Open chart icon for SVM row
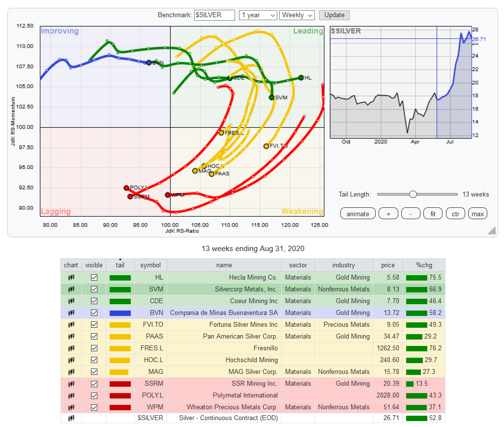The image size is (504, 427). point(71,289)
